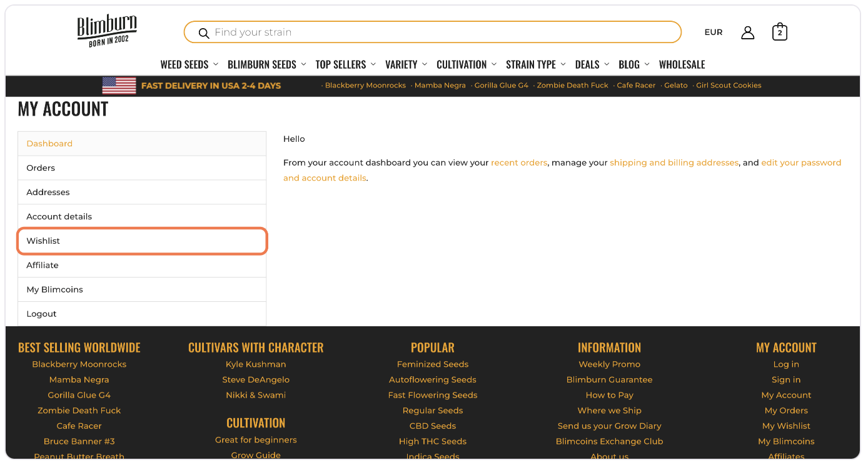The width and height of the screenshot is (868, 465).
Task: Select Logout in account sidebar
Action: tap(142, 314)
